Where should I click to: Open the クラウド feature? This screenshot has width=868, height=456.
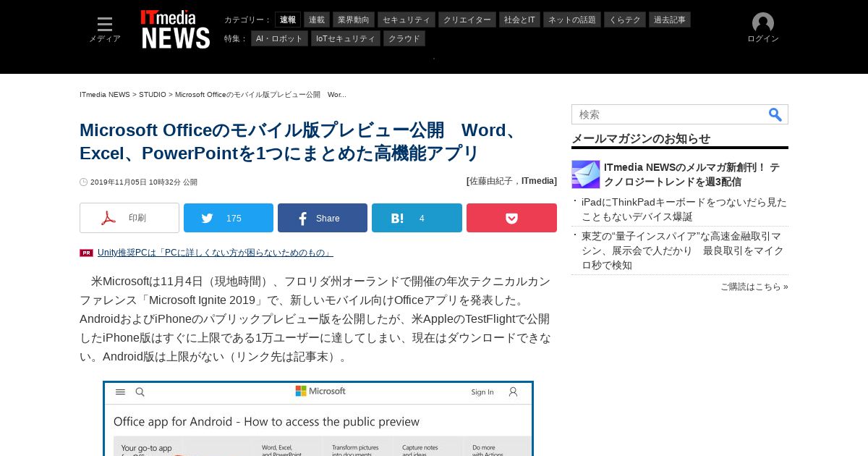[404, 38]
